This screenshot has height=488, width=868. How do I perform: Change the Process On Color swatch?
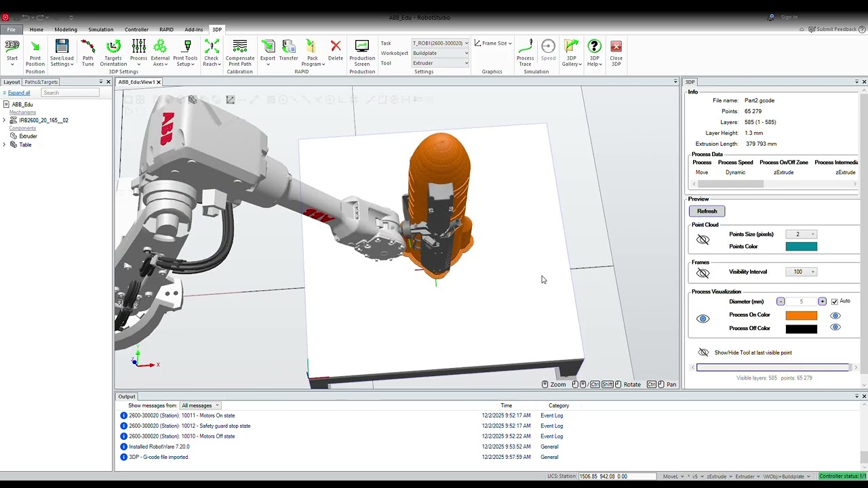click(x=802, y=315)
